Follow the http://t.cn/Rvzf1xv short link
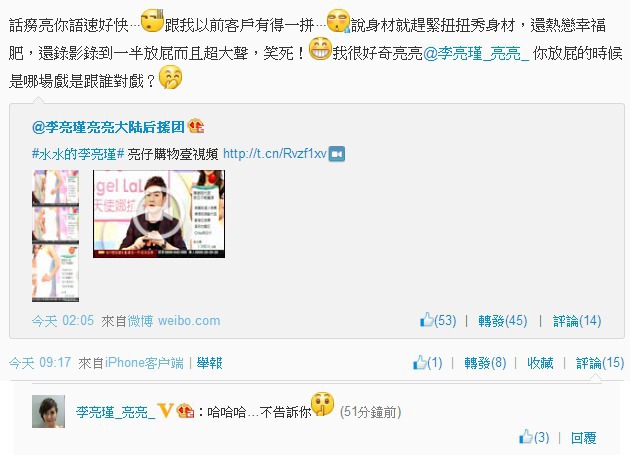Viewport: 630px width, 455px height. [275, 154]
